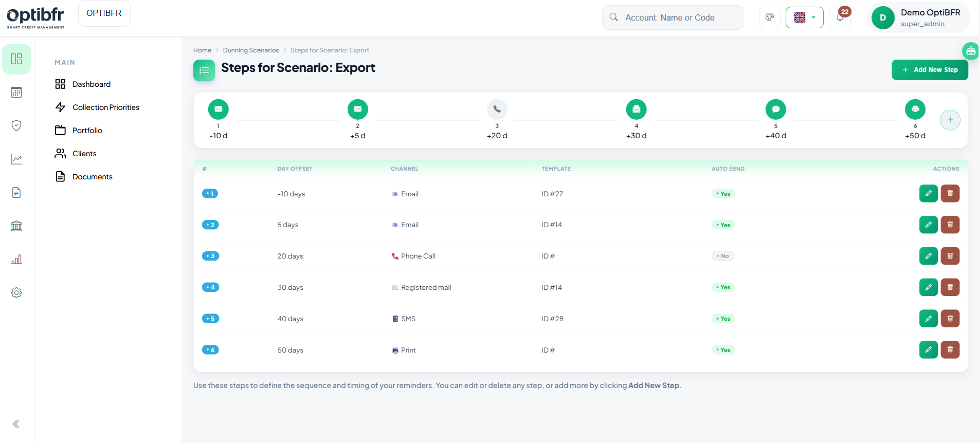Go to Portfolio in main menu
Image resolution: width=980 pixels, height=443 pixels.
pos(87,131)
